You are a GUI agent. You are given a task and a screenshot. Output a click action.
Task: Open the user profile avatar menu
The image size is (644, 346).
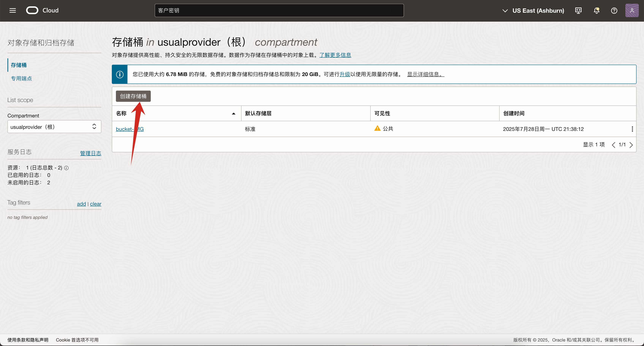[632, 10]
